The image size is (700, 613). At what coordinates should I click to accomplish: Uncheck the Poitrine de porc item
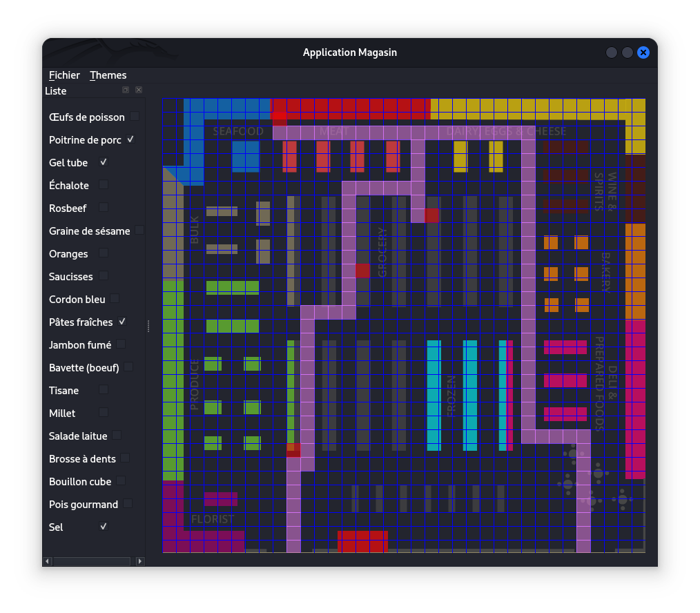coord(130,139)
